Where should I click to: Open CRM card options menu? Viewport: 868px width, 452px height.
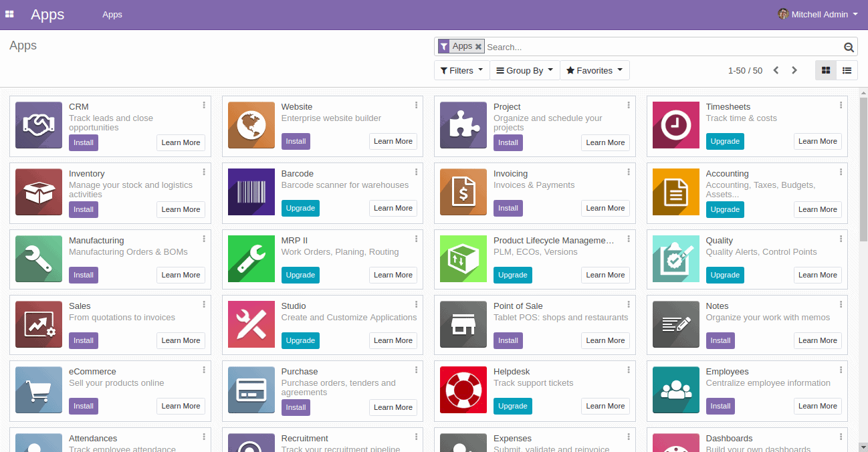click(x=204, y=105)
